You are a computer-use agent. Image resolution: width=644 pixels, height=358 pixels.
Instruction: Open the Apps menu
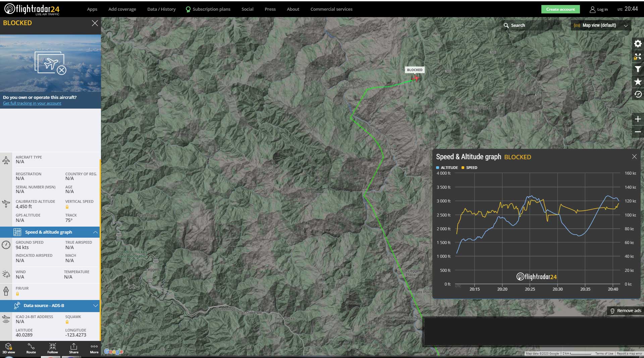coord(92,9)
